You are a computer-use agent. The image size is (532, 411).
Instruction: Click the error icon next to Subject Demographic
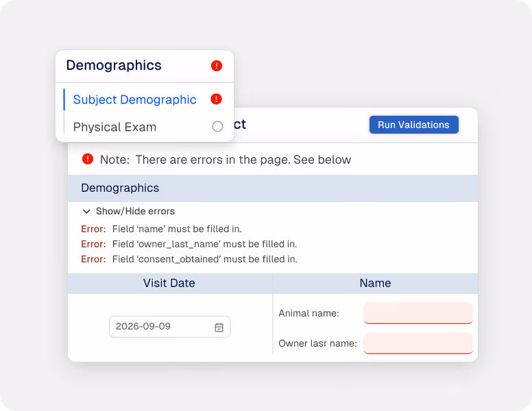point(216,99)
